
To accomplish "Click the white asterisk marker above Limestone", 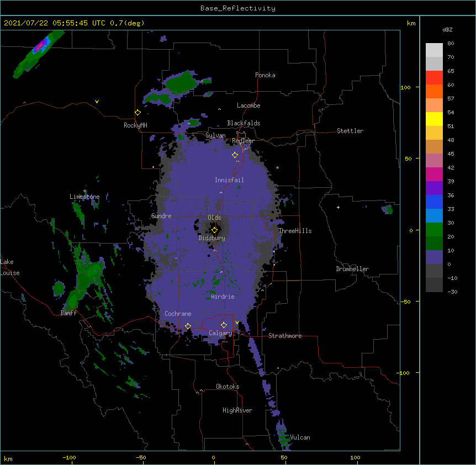I will pyautogui.click(x=84, y=191).
